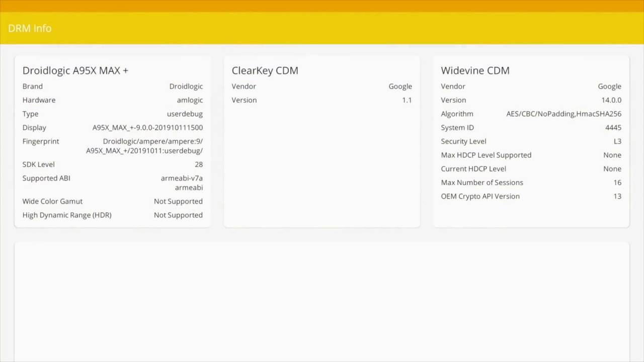Click the Supported ABI label
The width and height of the screenshot is (644, 362).
[46, 178]
